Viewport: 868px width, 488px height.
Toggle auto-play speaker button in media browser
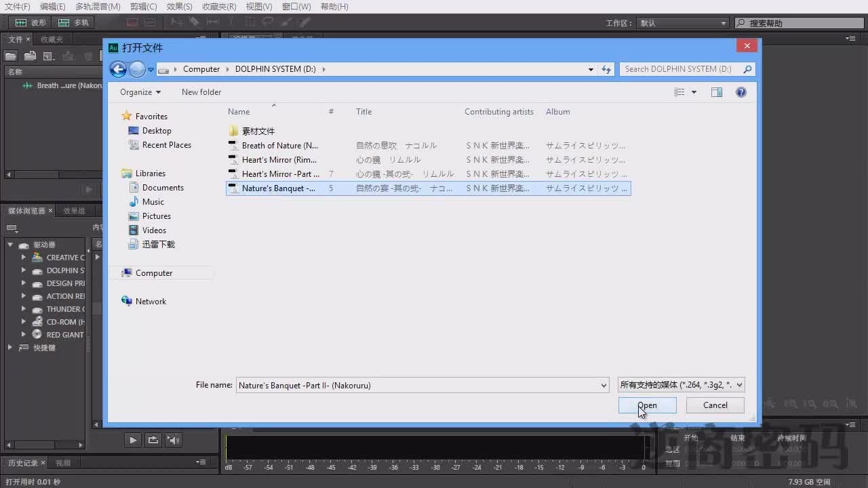click(174, 440)
